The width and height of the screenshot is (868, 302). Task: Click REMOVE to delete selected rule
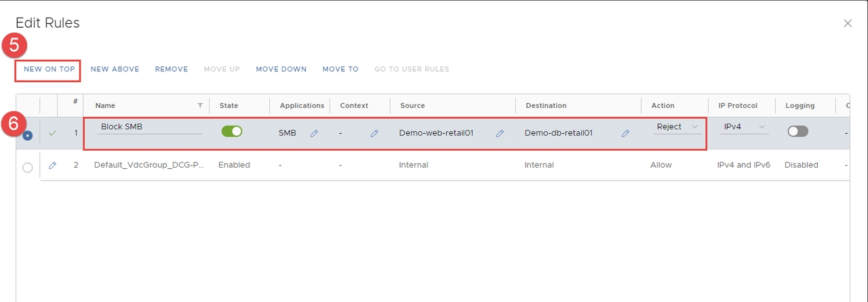coord(171,69)
